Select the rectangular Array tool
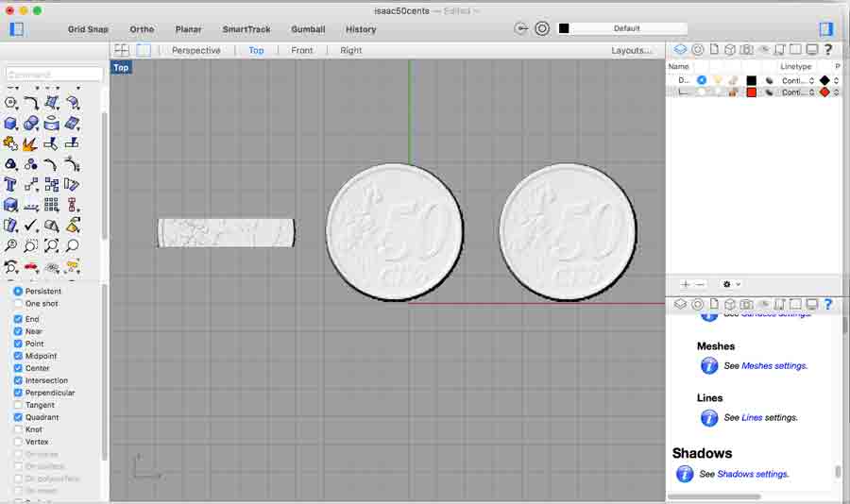This screenshot has width=850, height=504. click(51, 205)
